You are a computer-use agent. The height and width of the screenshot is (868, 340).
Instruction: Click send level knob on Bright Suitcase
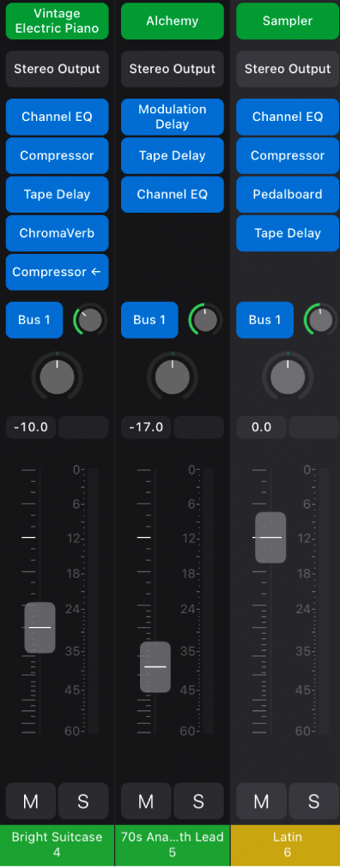click(x=90, y=320)
